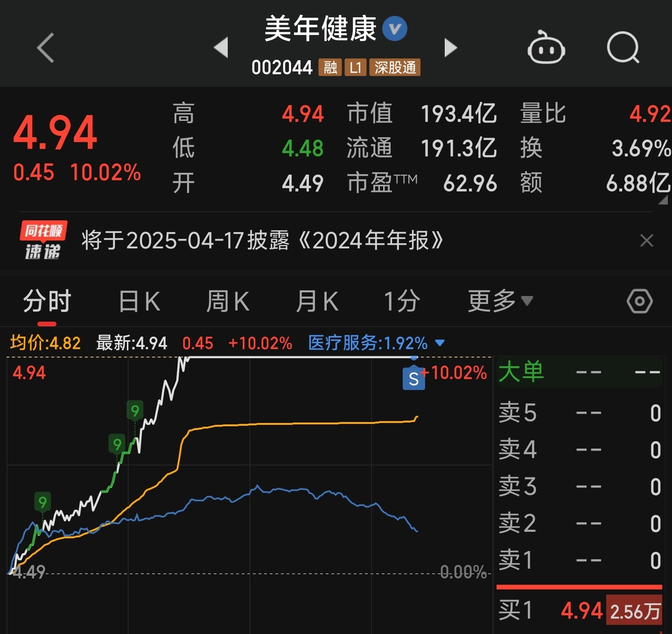
Task: Tap the 深股通 tag
Action: click(395, 68)
